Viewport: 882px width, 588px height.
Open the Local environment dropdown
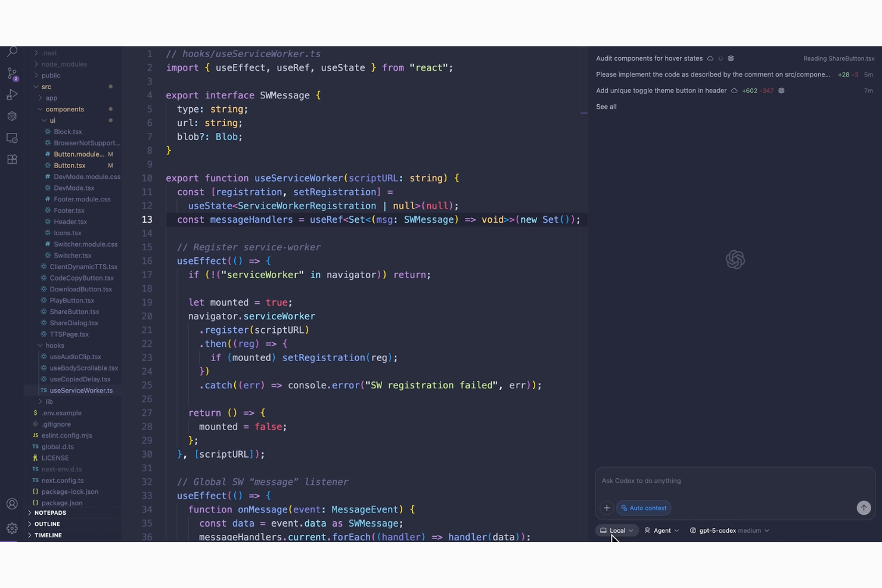point(617,530)
